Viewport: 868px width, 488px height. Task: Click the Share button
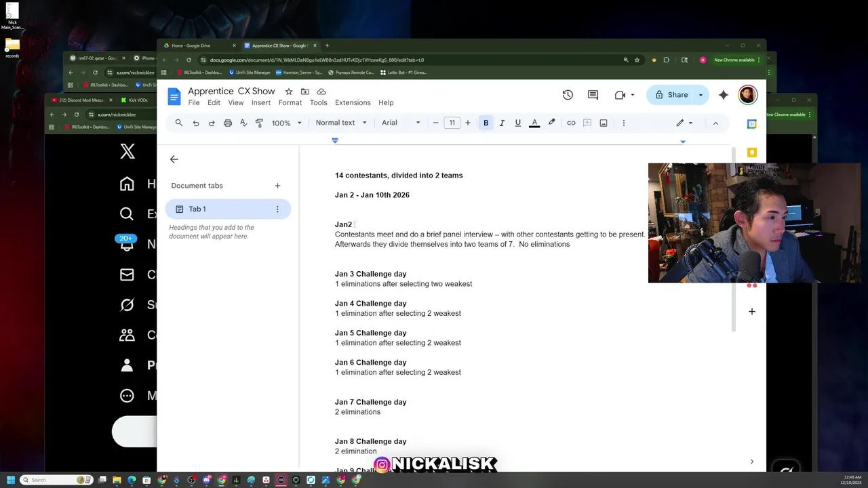click(x=670, y=95)
